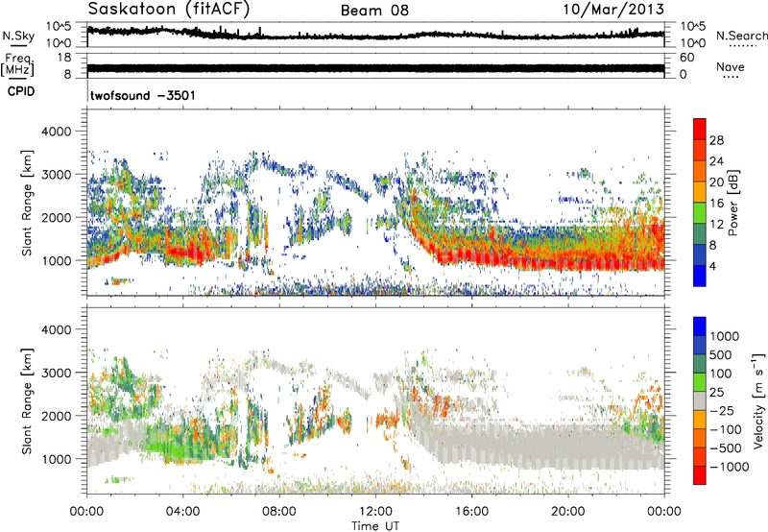This screenshot has width=768, height=532.
Task: Click the '10/Mar/2013' date text
Action: (613, 9)
